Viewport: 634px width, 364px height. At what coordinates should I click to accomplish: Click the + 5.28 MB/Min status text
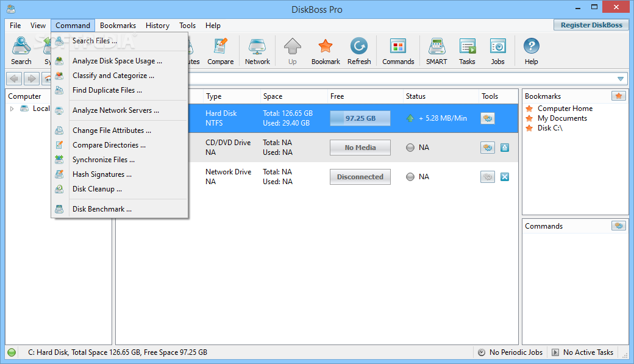443,118
